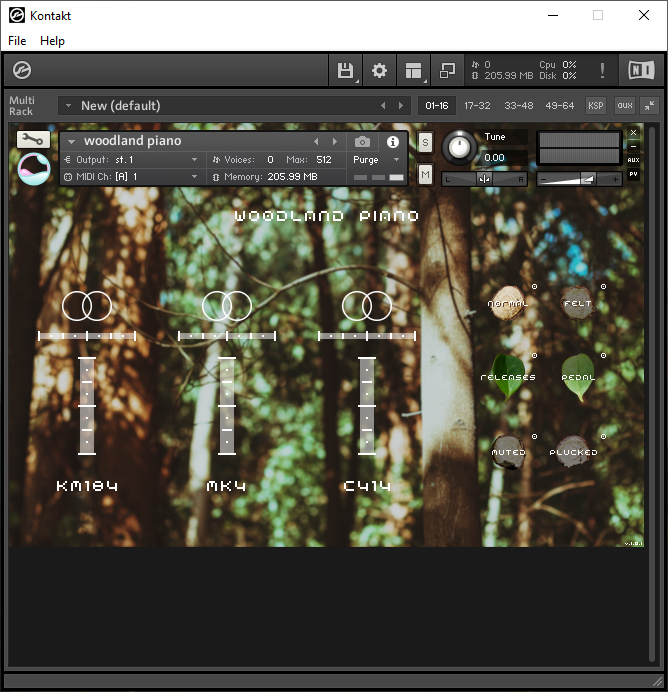Viewport: 668px width, 692px height.
Task: Select the Muted stone articulation
Action: [x=508, y=452]
